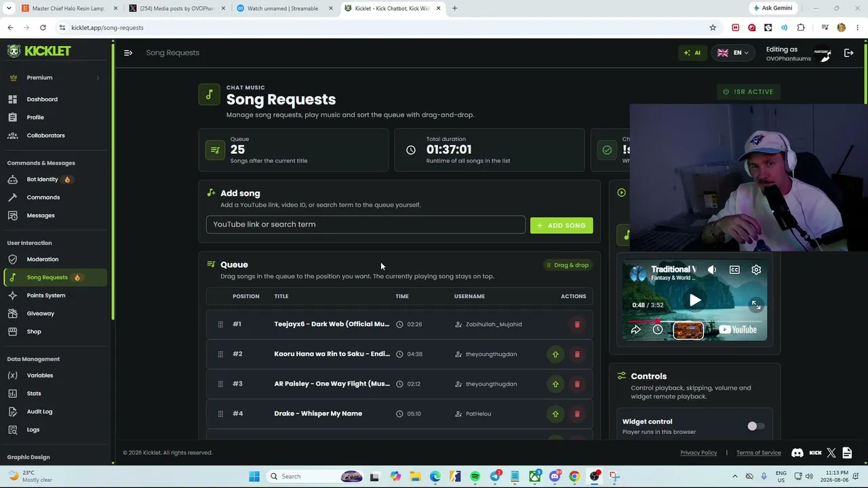Viewport: 868px width, 488px height.
Task: Click the Variables (x) icon
Action: [13, 375]
